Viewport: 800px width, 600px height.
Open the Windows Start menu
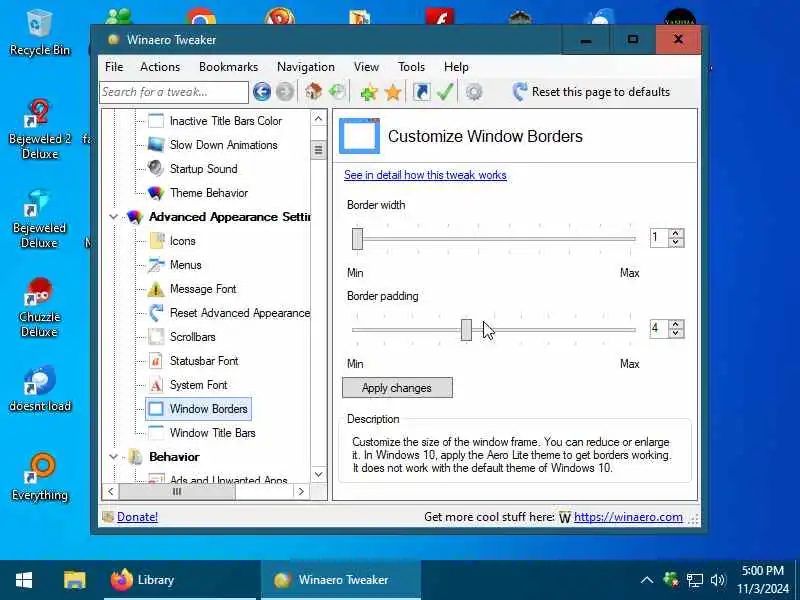click(x=24, y=580)
